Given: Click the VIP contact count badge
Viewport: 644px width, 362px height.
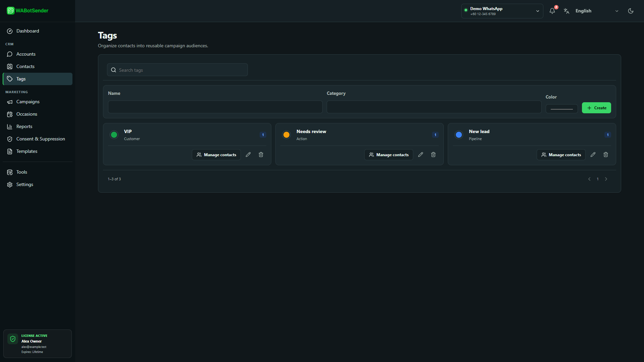Looking at the screenshot, I should click(x=263, y=135).
